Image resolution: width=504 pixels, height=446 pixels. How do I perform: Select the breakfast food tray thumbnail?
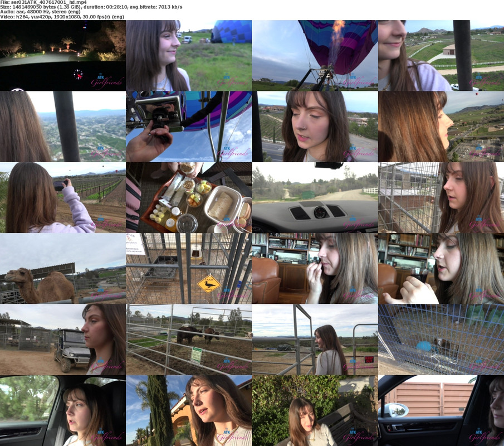coord(189,197)
